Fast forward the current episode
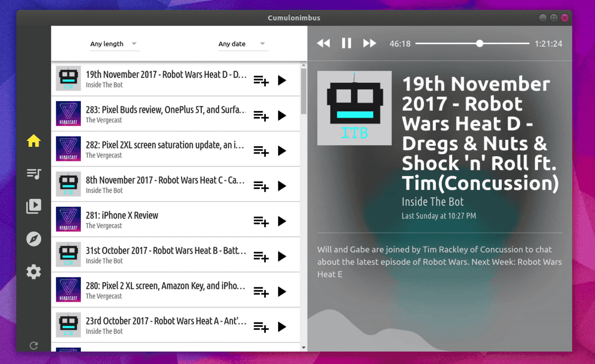 tap(370, 44)
